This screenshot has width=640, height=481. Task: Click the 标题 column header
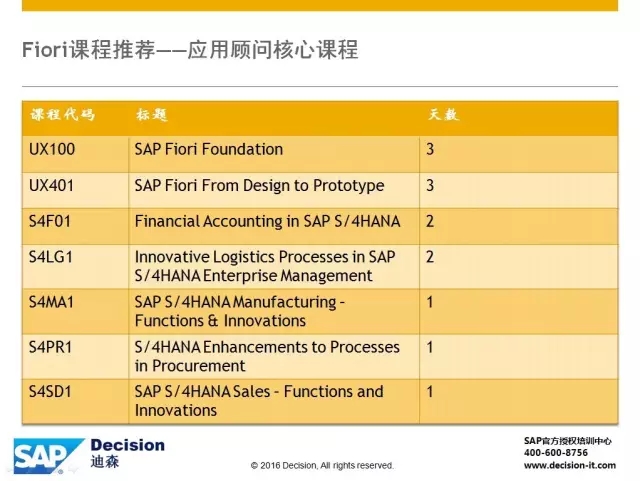[x=152, y=115]
